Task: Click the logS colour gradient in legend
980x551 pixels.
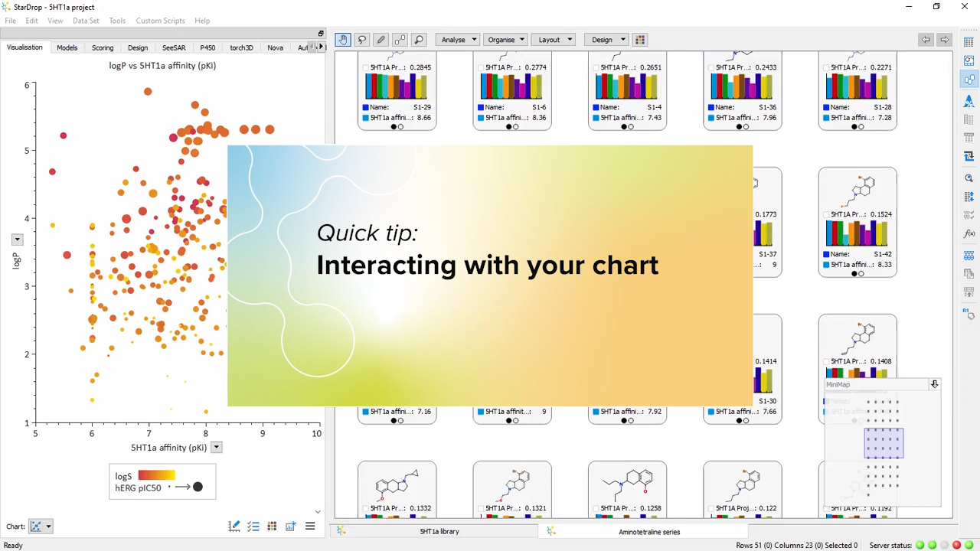Action: point(156,476)
